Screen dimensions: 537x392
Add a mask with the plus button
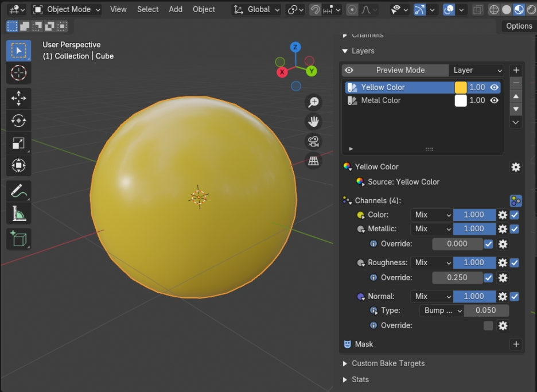coord(516,344)
